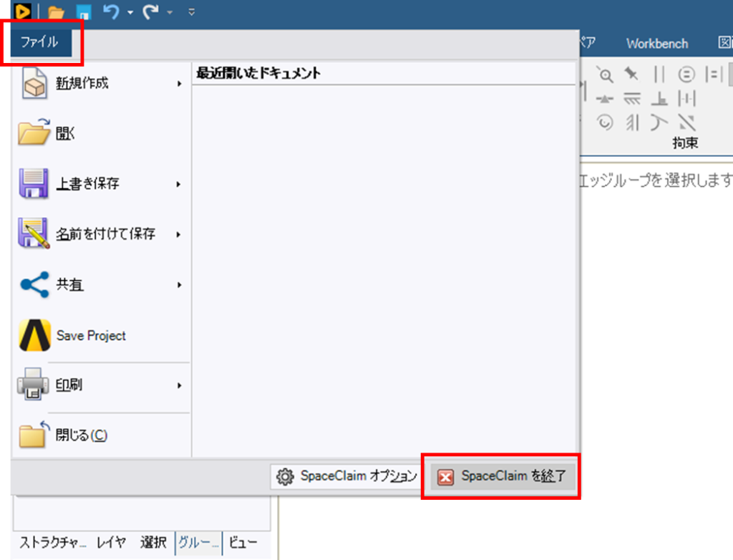Viewport: 733px width, 560px height.
Task: Click the 拘束 group label
Action: coord(685,143)
